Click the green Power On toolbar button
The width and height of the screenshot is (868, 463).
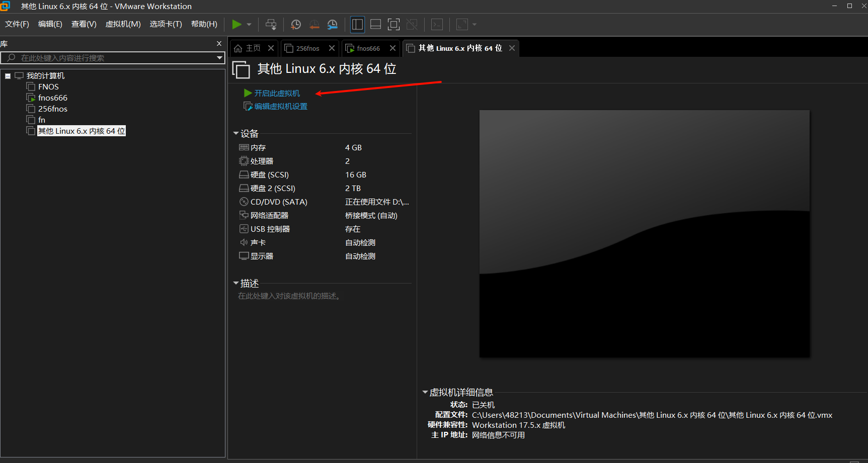point(236,24)
